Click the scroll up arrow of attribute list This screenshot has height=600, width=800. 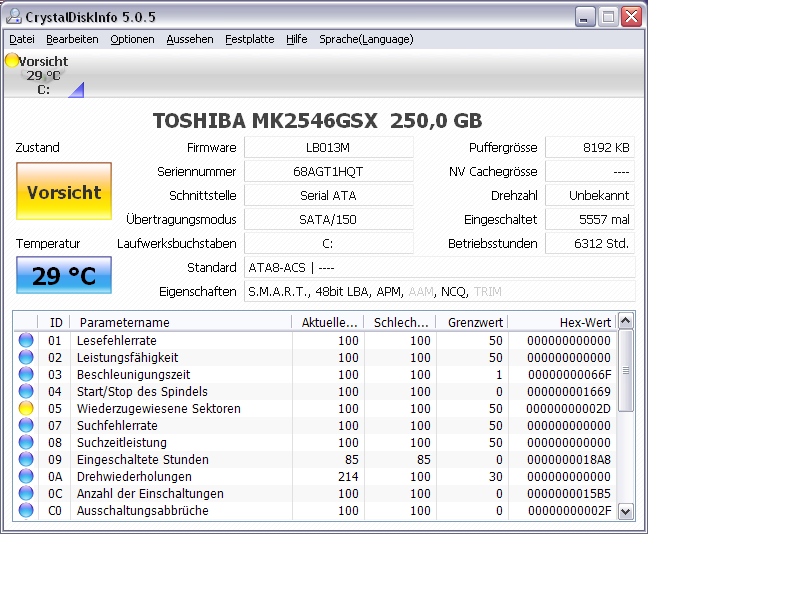[626, 321]
